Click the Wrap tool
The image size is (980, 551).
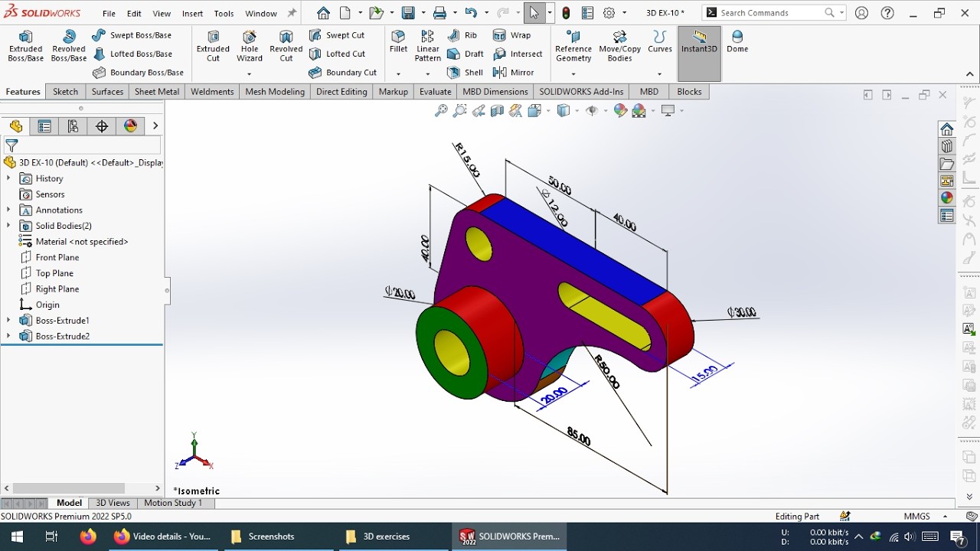tap(512, 35)
